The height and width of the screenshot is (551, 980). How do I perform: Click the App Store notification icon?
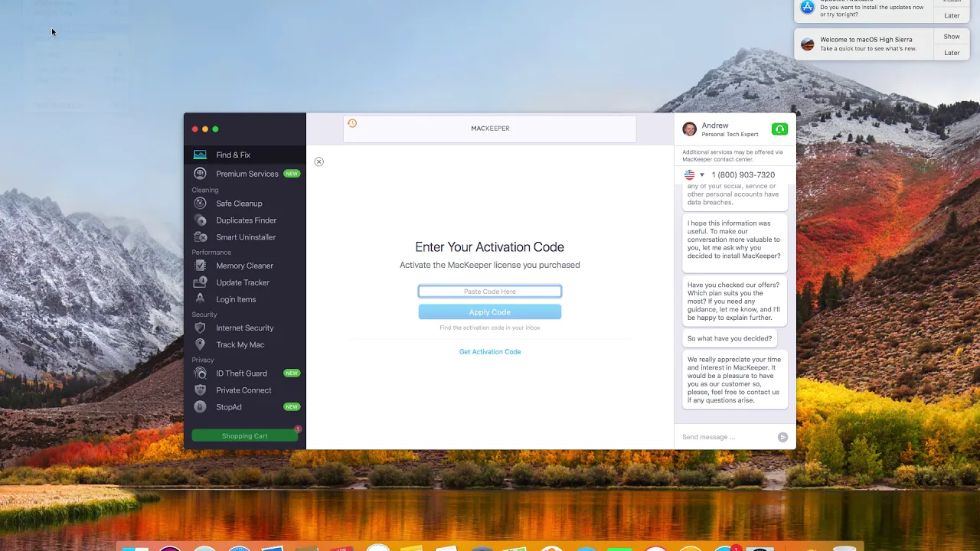[807, 7]
